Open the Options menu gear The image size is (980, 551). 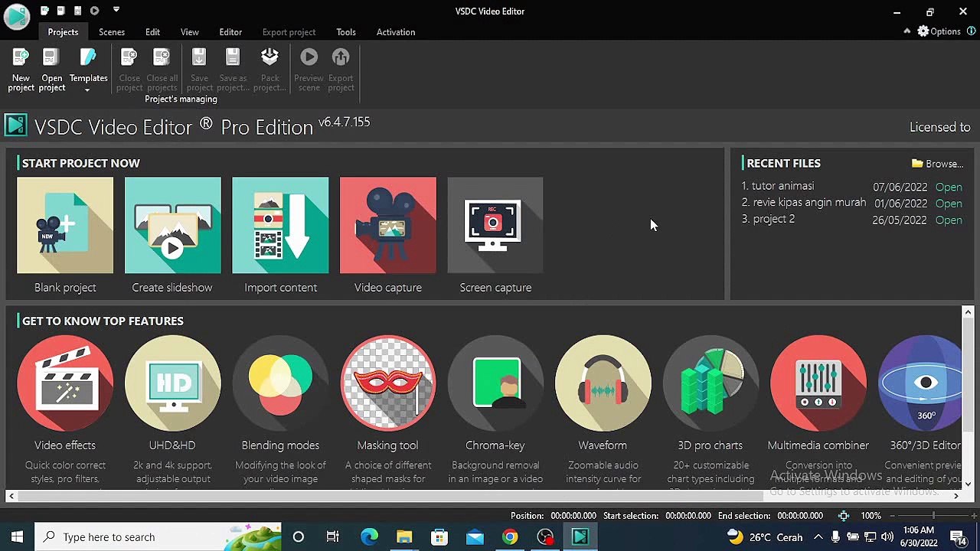tap(939, 31)
